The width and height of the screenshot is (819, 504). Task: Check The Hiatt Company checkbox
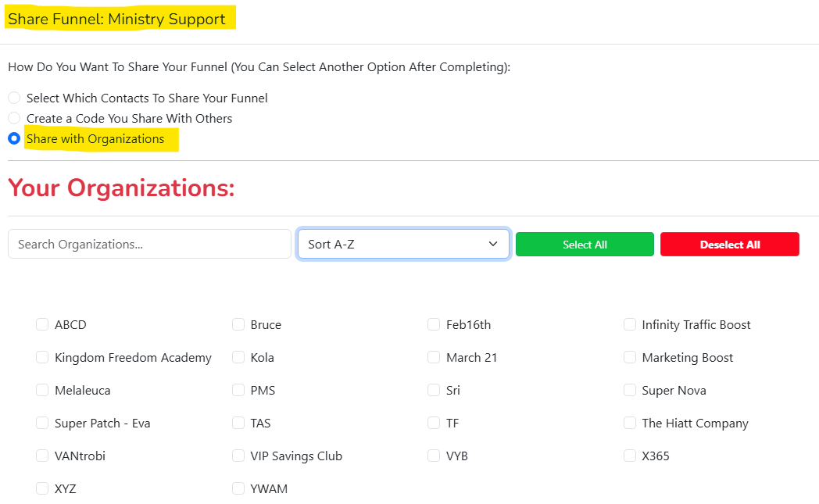click(x=630, y=423)
